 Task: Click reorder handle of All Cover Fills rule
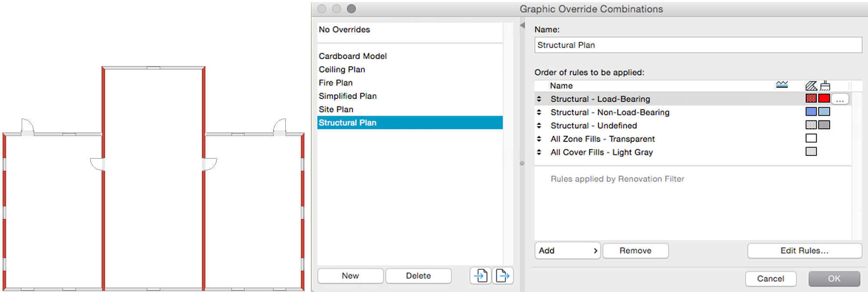(539, 152)
